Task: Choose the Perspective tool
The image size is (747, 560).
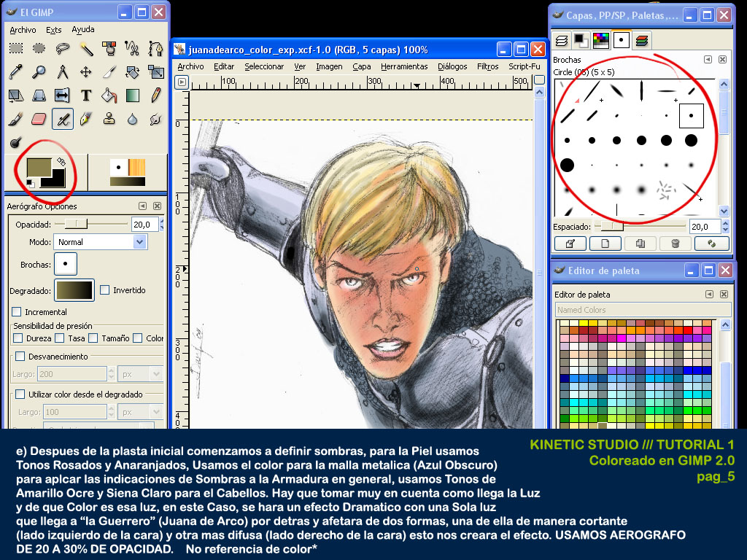Action: click(x=39, y=96)
